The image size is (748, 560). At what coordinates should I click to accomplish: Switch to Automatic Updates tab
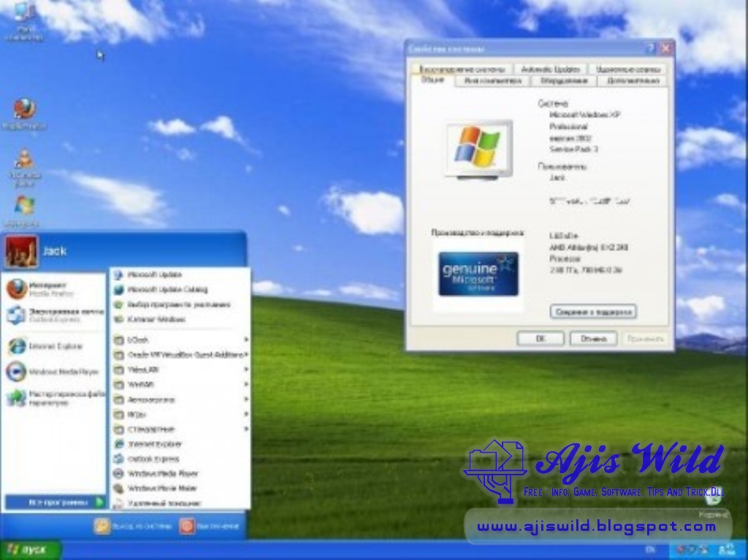point(550,69)
